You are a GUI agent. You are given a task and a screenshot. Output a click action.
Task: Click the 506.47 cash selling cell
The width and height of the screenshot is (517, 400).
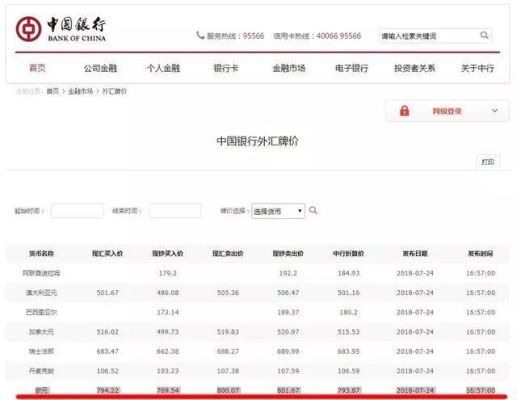(x=288, y=293)
